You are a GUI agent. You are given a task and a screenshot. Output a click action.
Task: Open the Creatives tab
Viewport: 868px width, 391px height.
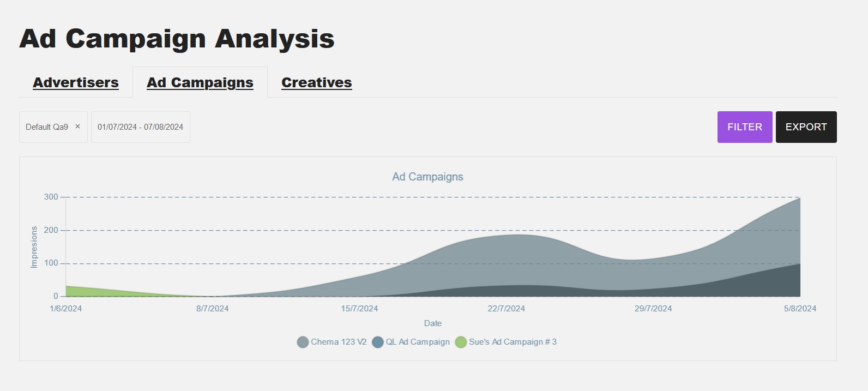(x=317, y=82)
